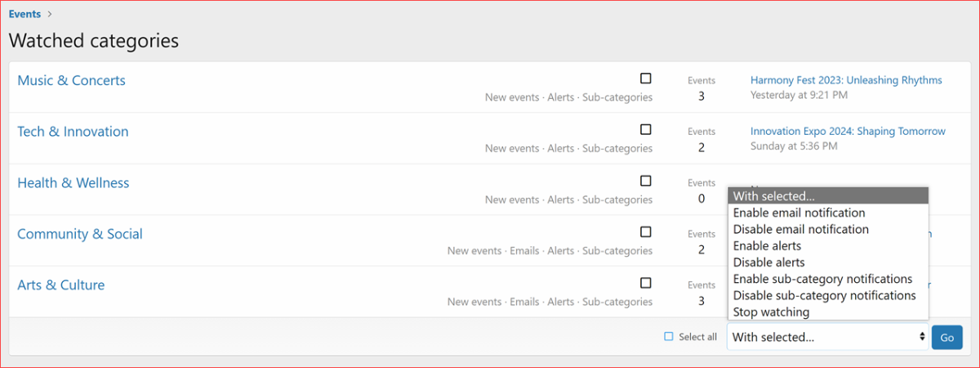Tick the Music & Concerts checkbox

coord(646,79)
